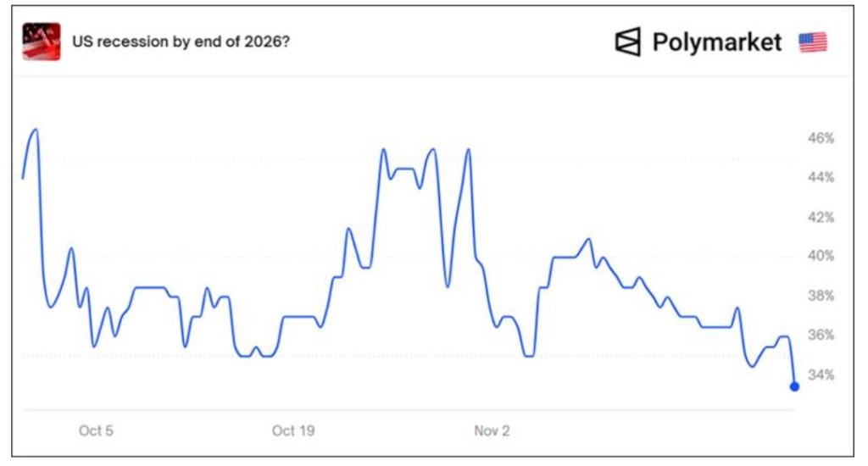Image resolution: width=868 pixels, height=466 pixels.
Task: Click the red market thumbnail icon
Action: pyautogui.click(x=41, y=42)
